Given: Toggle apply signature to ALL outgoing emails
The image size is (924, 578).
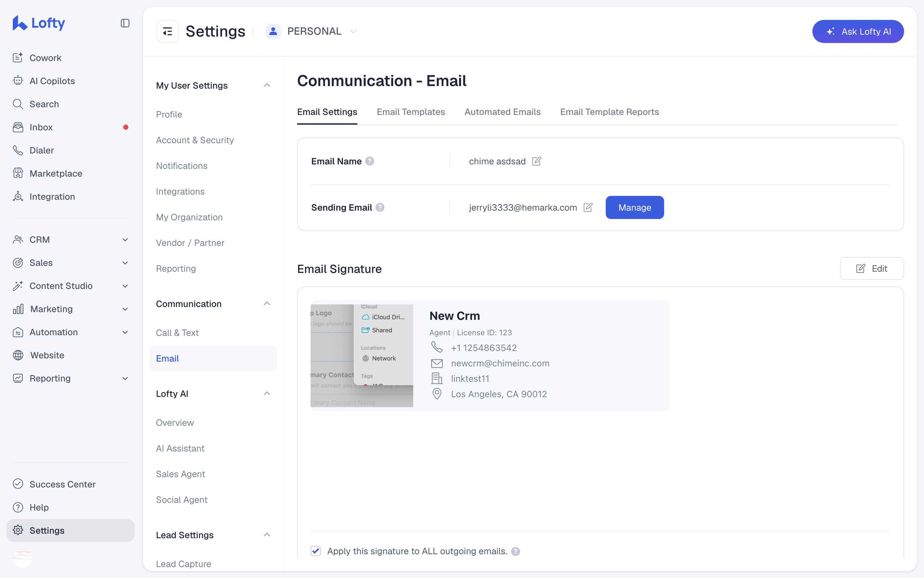Looking at the screenshot, I should coord(315,551).
